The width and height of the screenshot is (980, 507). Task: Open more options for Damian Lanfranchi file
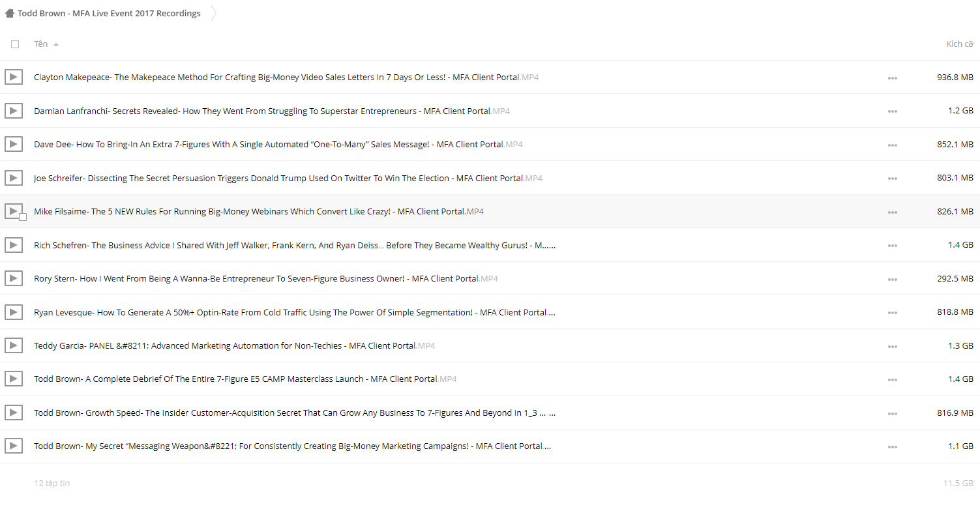point(892,111)
